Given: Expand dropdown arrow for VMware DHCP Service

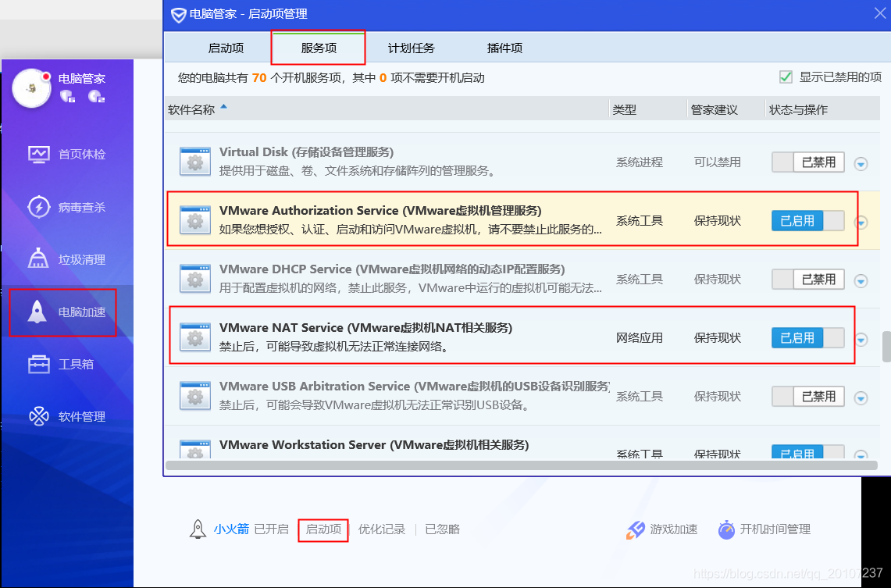Looking at the screenshot, I should point(861,280).
